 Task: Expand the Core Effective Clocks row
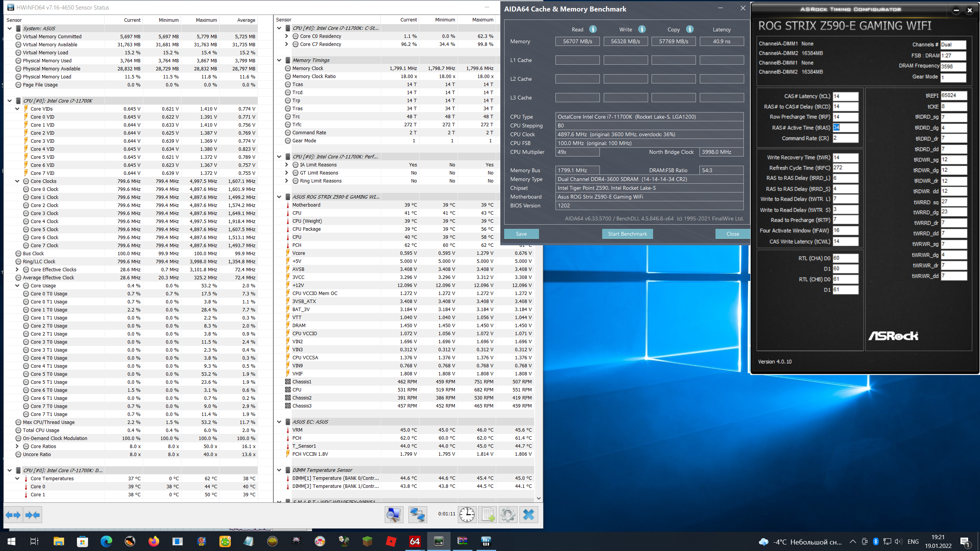pos(17,270)
